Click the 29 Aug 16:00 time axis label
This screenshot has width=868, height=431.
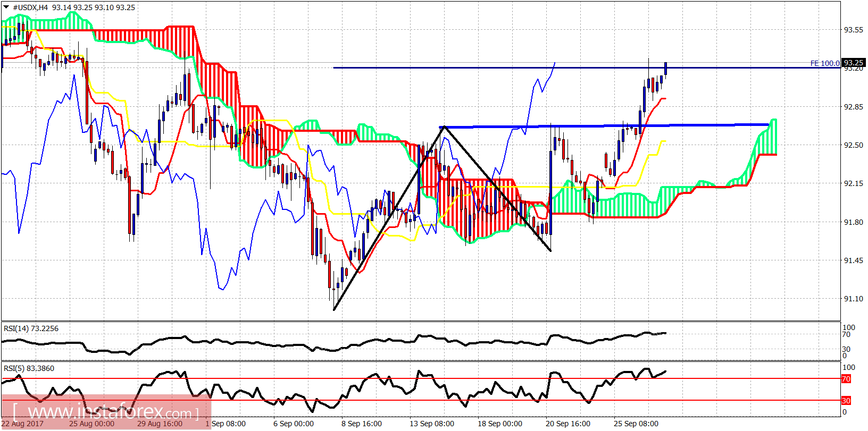coord(160,424)
